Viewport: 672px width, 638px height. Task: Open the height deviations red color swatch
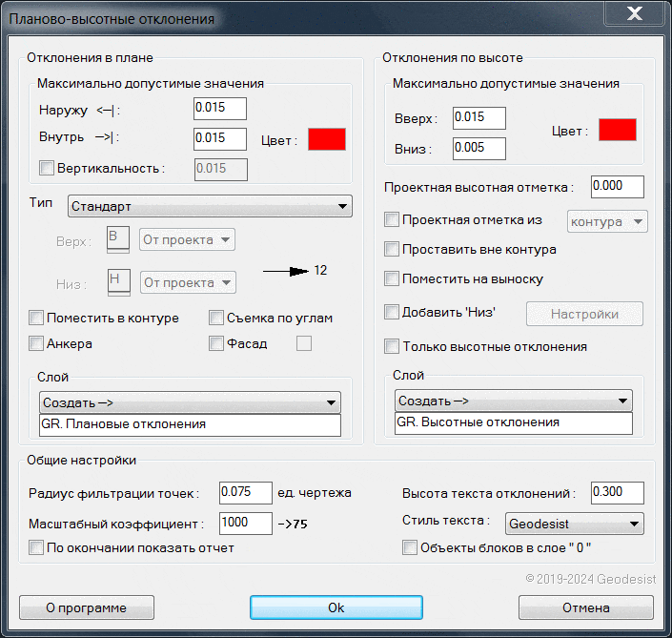tap(617, 130)
